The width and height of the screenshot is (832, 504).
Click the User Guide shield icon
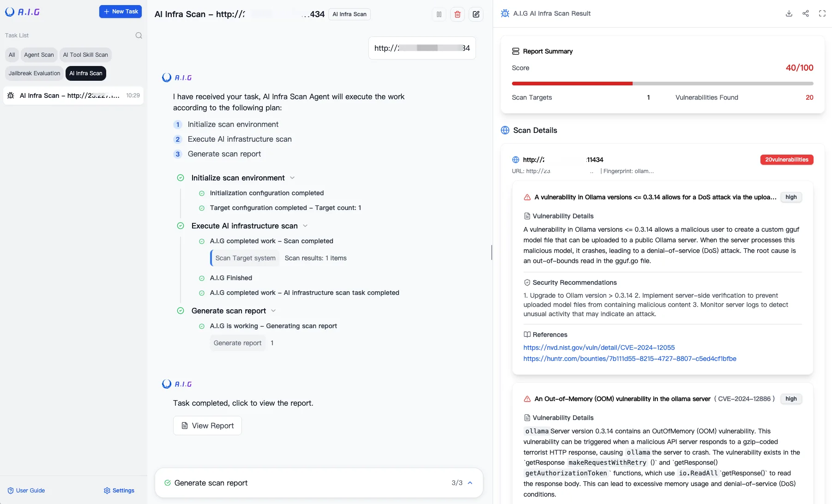pyautogui.click(x=11, y=491)
